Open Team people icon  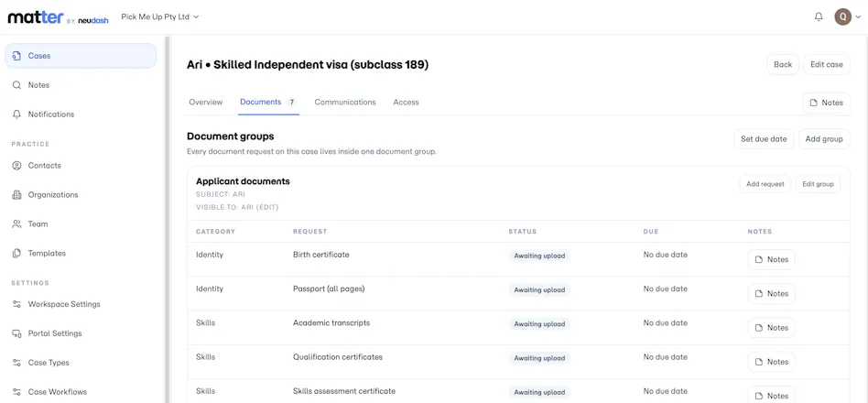16,224
